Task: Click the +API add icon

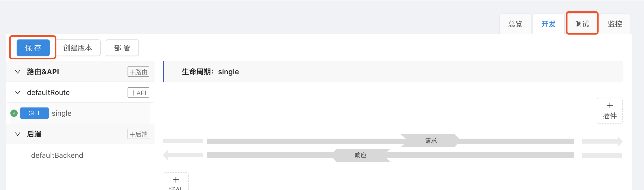Action: click(138, 93)
